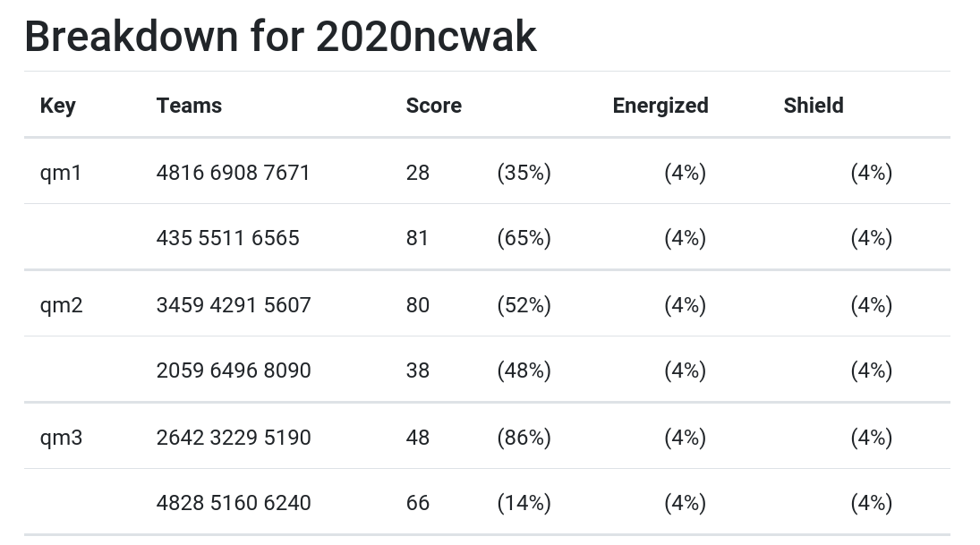The height and width of the screenshot is (545, 980).
Task: Click teams 435 5511 6565
Action: [x=228, y=238]
